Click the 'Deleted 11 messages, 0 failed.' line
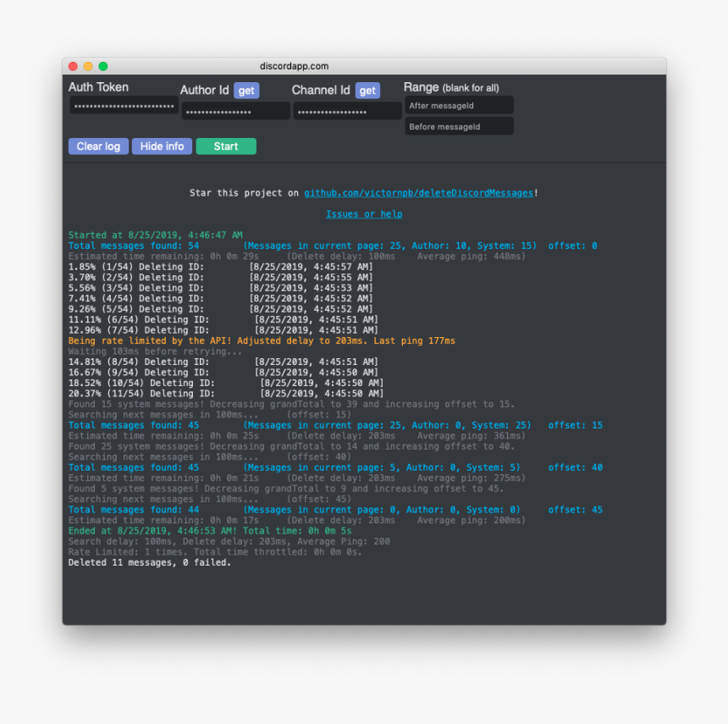Viewport: 728px width, 724px height. pyautogui.click(x=150, y=562)
